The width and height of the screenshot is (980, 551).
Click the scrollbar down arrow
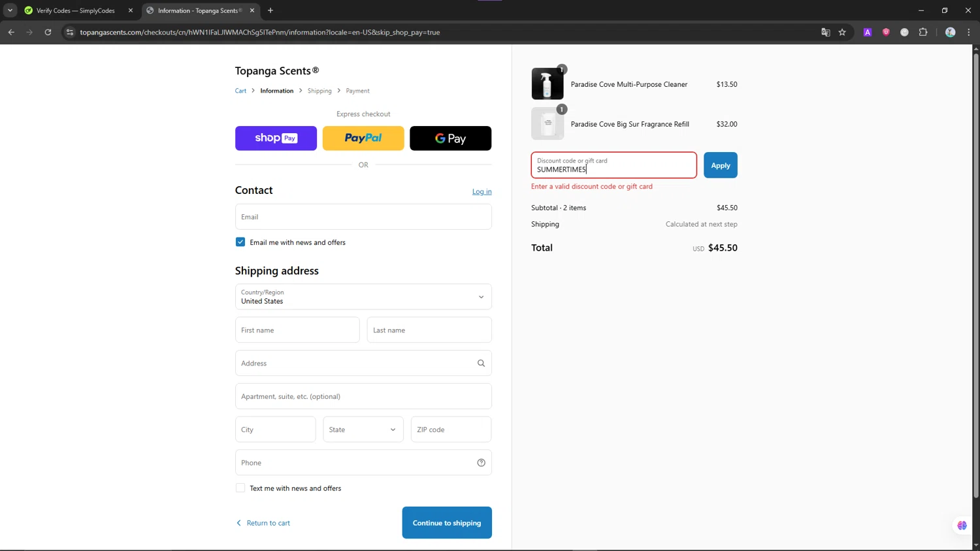976,546
